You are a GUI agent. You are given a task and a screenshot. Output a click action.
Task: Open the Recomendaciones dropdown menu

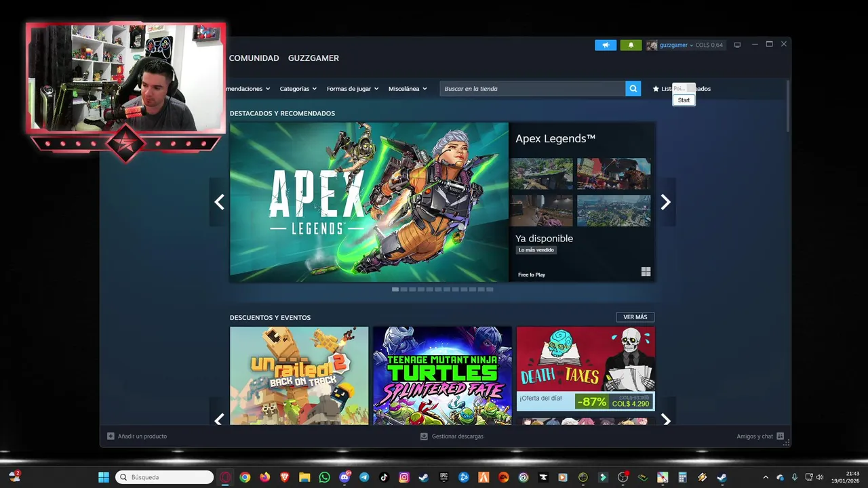click(x=249, y=89)
